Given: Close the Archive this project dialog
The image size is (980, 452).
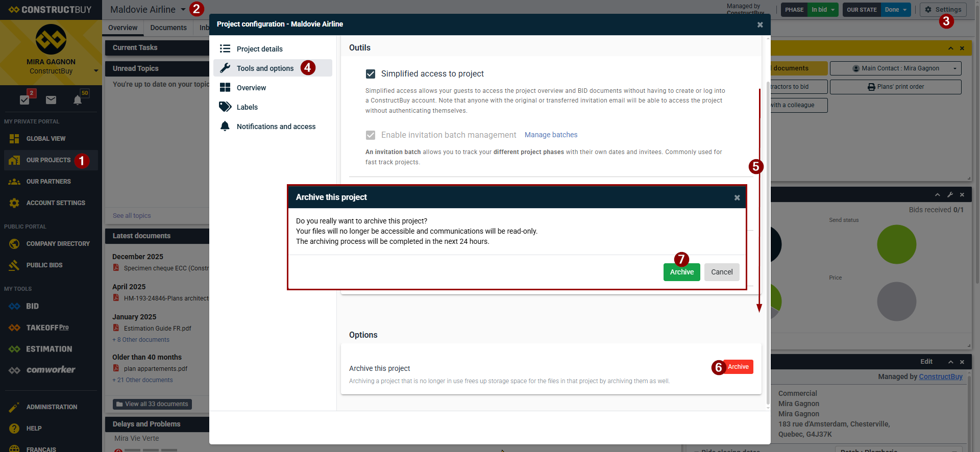Looking at the screenshot, I should [x=737, y=198].
